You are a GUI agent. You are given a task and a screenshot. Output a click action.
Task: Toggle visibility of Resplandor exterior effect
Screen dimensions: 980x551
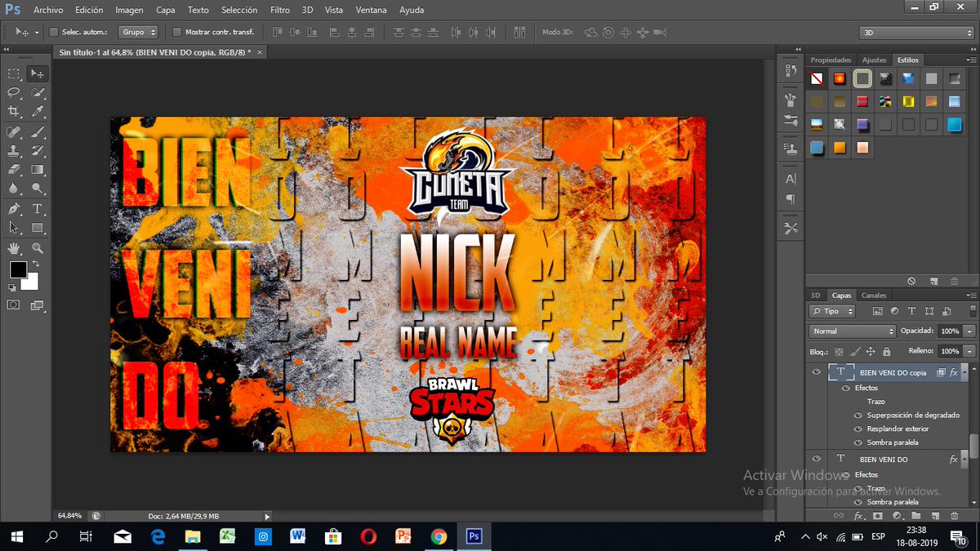coord(858,429)
